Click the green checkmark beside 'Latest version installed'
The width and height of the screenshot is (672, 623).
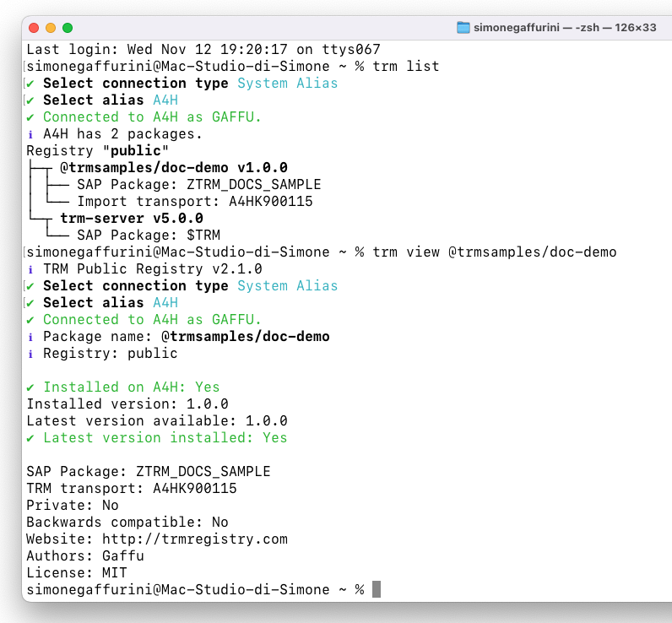point(30,438)
